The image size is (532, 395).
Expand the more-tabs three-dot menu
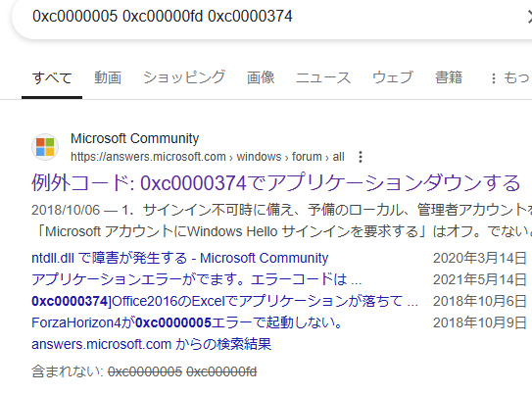coord(494,78)
